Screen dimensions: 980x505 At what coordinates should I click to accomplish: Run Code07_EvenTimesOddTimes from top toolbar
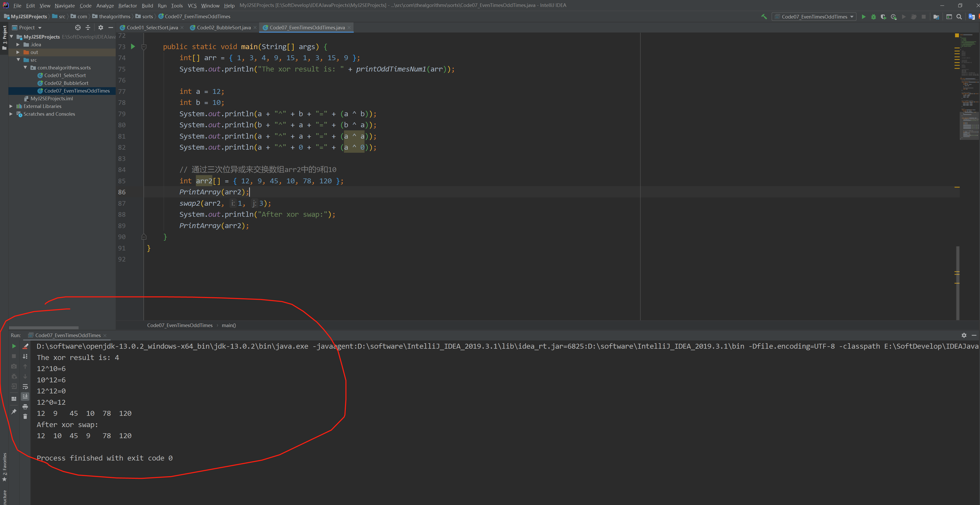tap(863, 16)
